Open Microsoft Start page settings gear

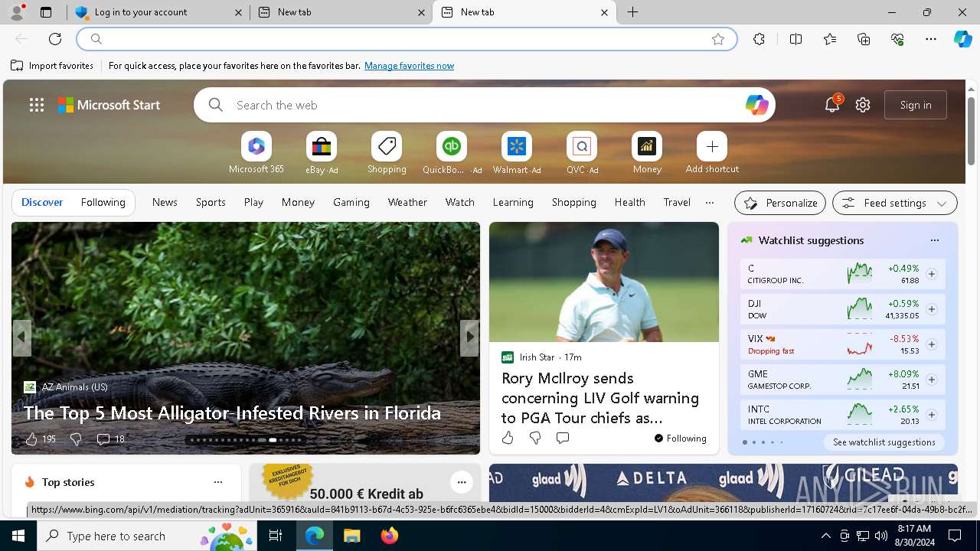pyautogui.click(x=863, y=105)
